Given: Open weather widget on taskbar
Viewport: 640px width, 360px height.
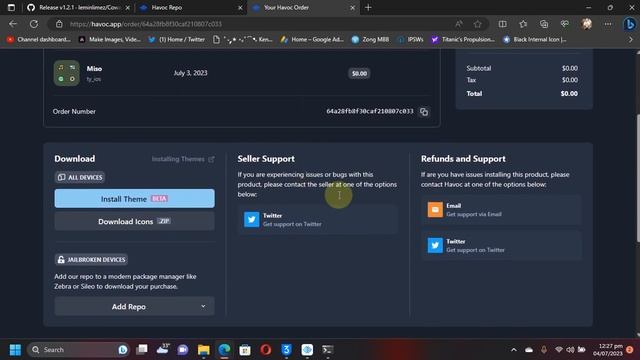Looking at the screenshot, I should [x=162, y=350].
